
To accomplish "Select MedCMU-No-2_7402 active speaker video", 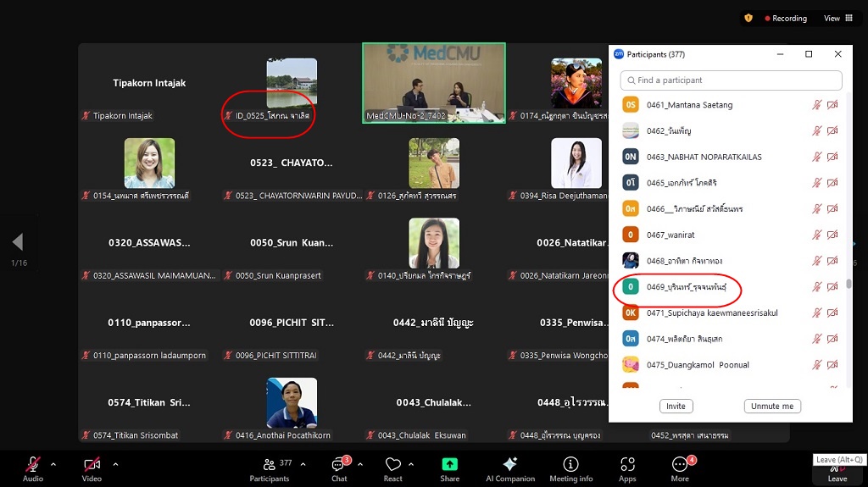I will [434, 83].
